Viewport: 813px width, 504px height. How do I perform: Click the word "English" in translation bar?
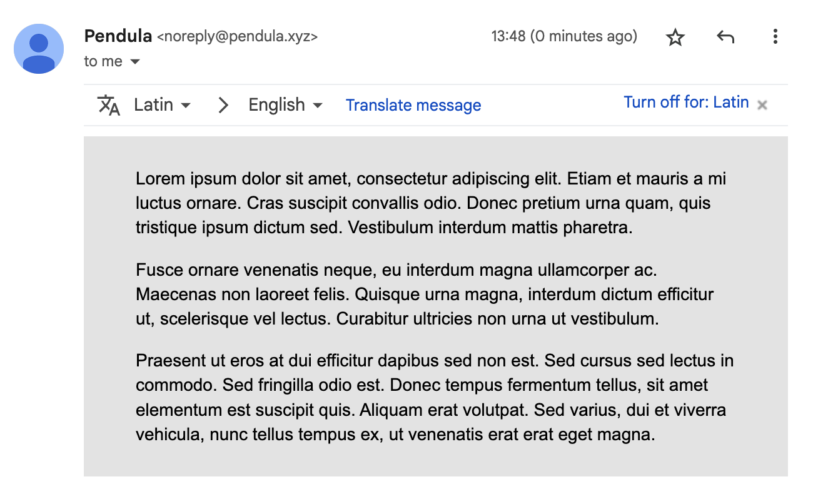tap(277, 104)
